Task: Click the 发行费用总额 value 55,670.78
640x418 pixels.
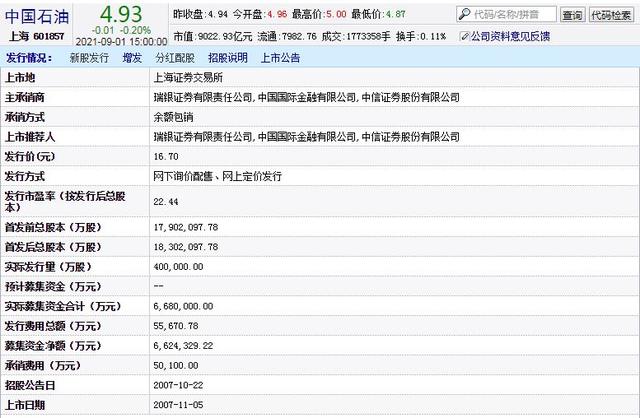Action: click(x=176, y=326)
